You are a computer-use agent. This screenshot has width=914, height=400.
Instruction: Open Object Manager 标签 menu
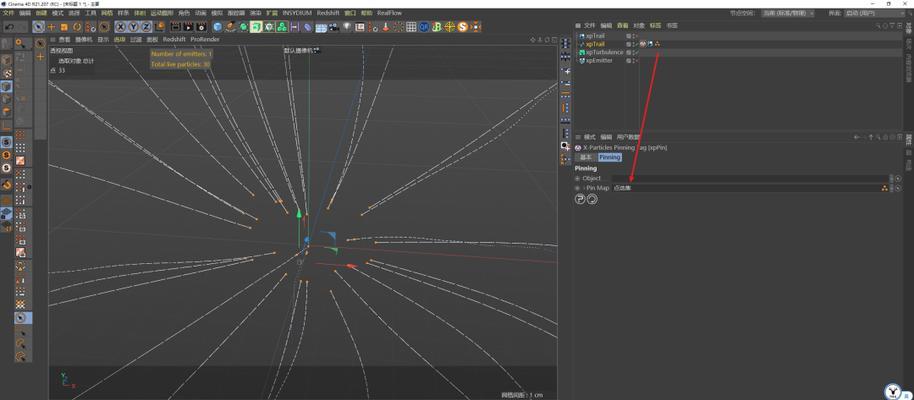pyautogui.click(x=656, y=26)
